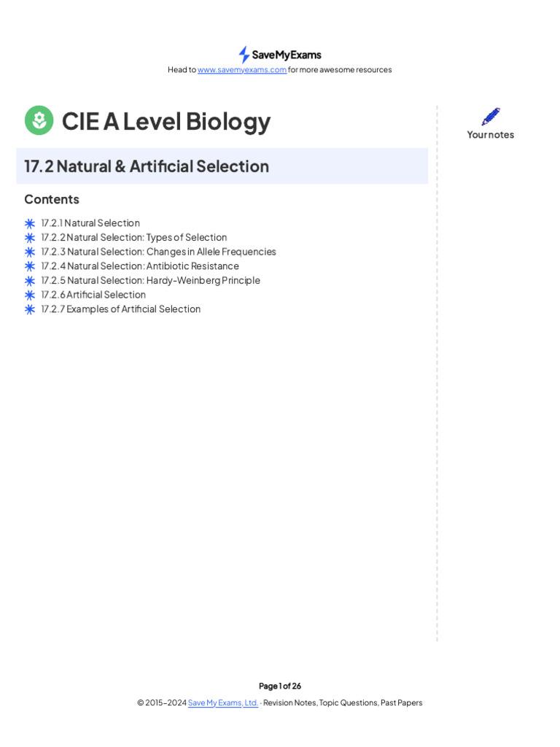Click the Page 1 of 26 indicator
560x747 pixels.
point(280,686)
